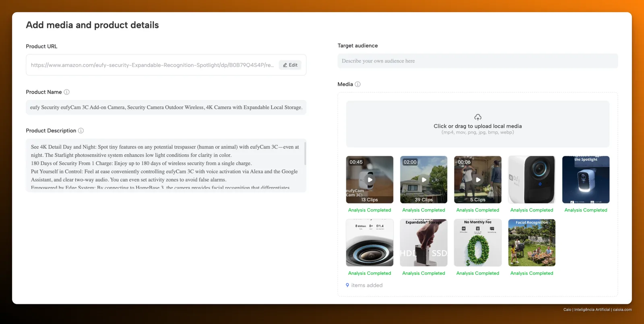Open the No Monthly Fee thumbnail
The height and width of the screenshot is (324, 644).
(478, 243)
